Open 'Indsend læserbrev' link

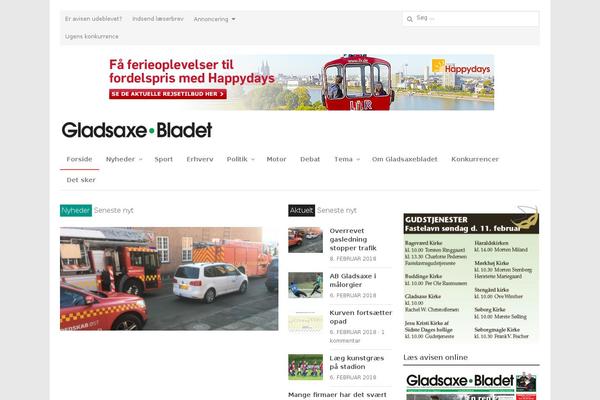(158, 19)
